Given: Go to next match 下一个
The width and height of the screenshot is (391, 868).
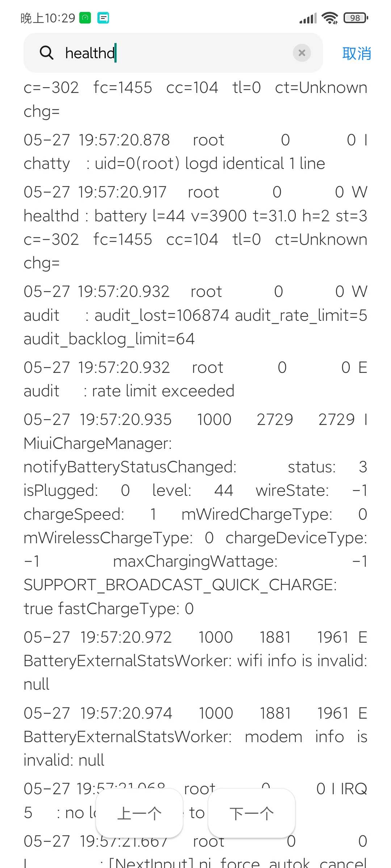Looking at the screenshot, I should [x=252, y=813].
